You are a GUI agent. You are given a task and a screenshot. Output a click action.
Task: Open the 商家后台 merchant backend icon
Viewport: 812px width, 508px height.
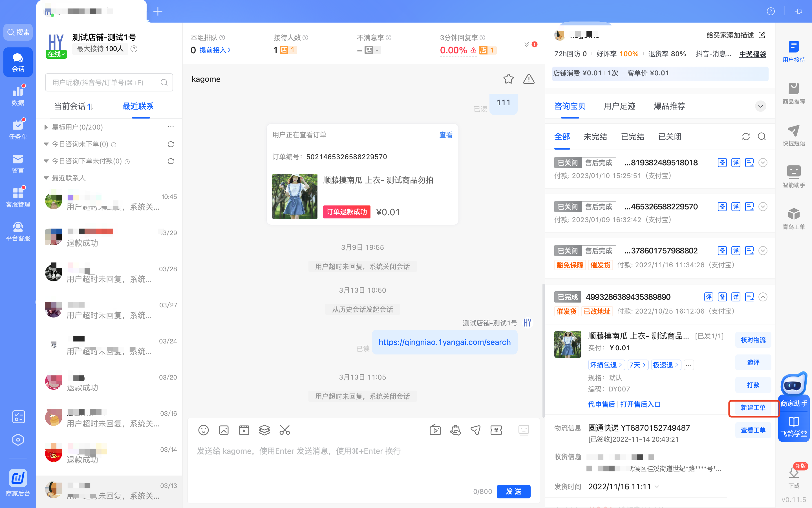pyautogui.click(x=18, y=483)
